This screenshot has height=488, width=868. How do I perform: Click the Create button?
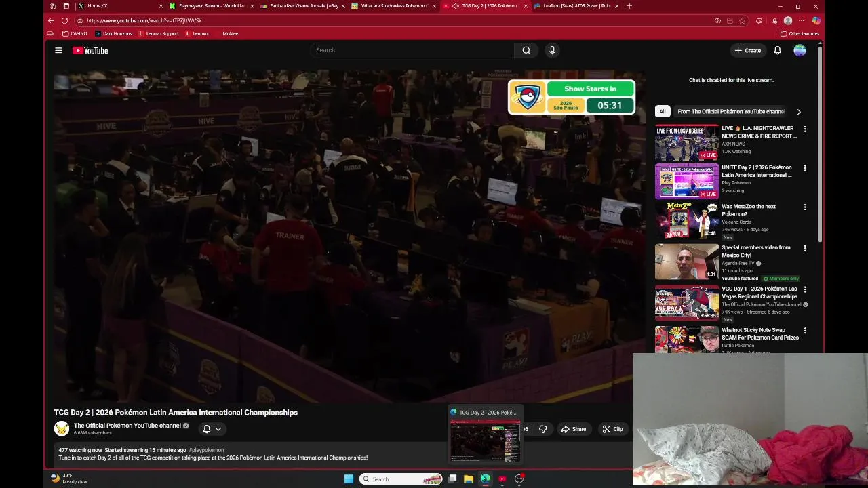pyautogui.click(x=747, y=50)
